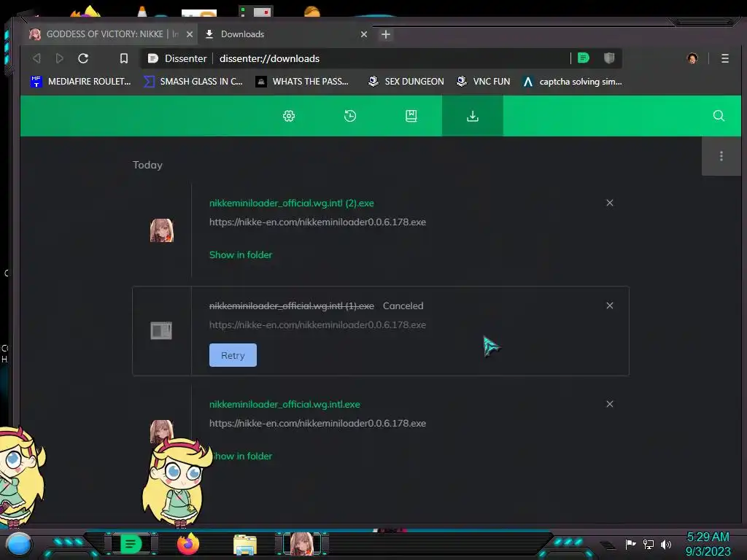
Task: Bookmark this page icon
Action: click(124, 58)
